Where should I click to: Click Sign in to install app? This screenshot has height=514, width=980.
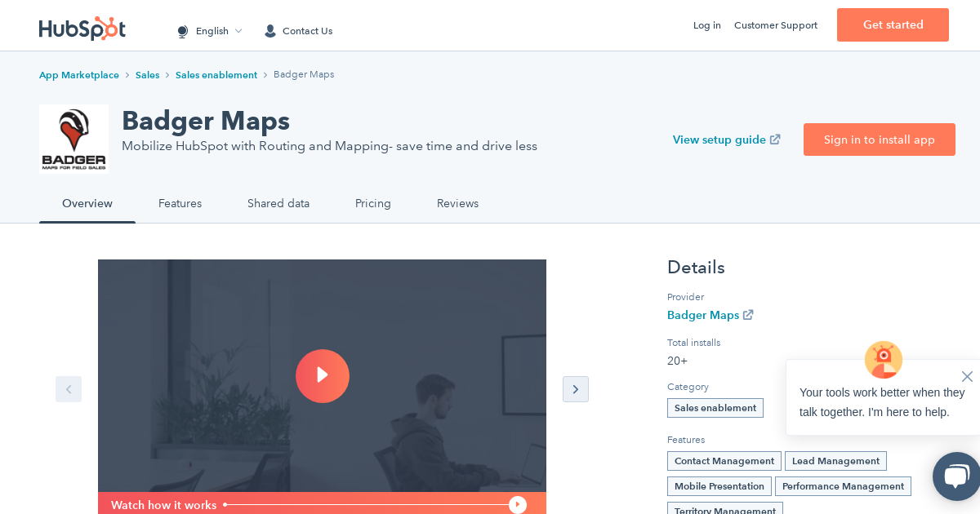click(x=880, y=140)
